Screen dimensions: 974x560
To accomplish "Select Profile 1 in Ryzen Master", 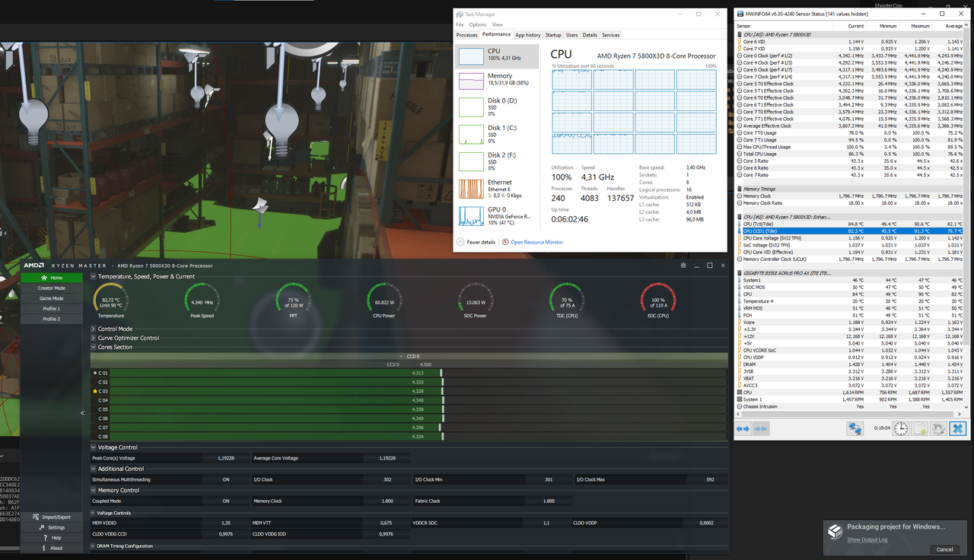I will (52, 309).
